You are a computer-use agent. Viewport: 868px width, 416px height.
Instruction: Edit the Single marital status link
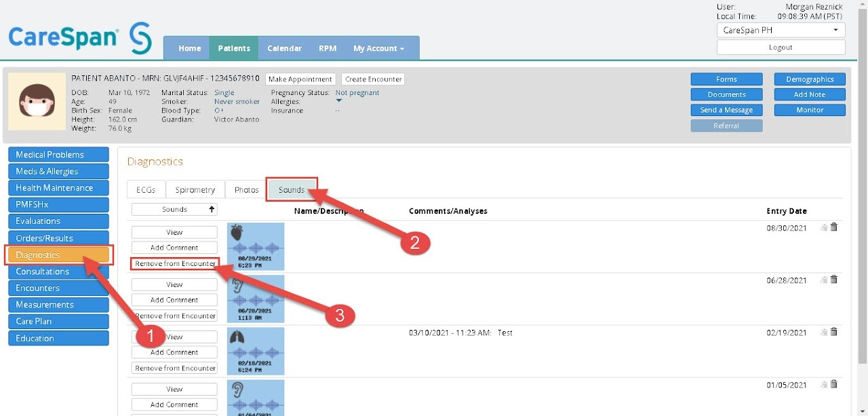click(224, 93)
